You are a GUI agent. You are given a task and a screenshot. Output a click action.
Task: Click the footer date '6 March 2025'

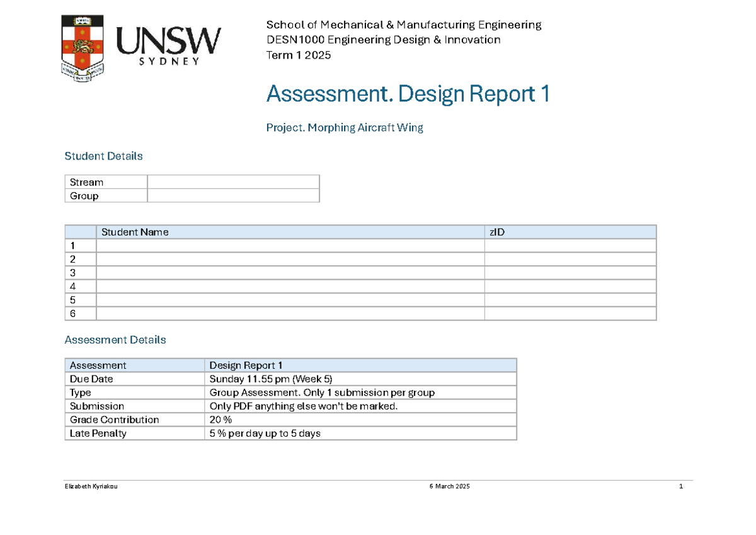pyautogui.click(x=449, y=487)
